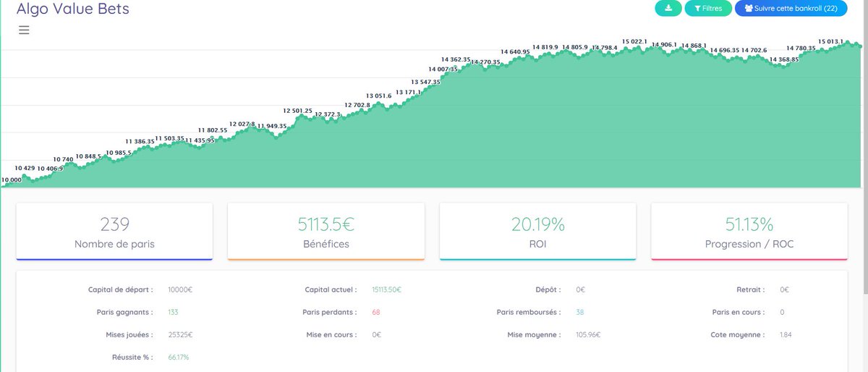Click the Mises jouées value 25325€

180,334
